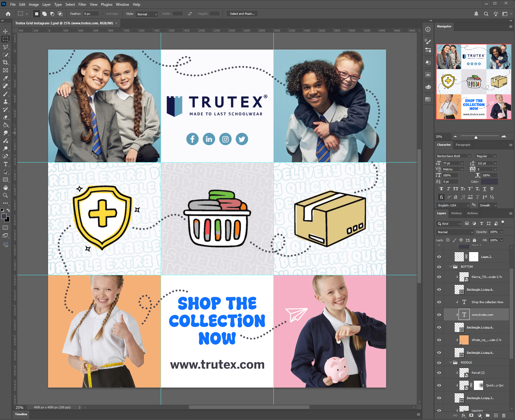The image size is (515, 420).
Task: Toggle All Caps text style
Action: [x=456, y=189]
